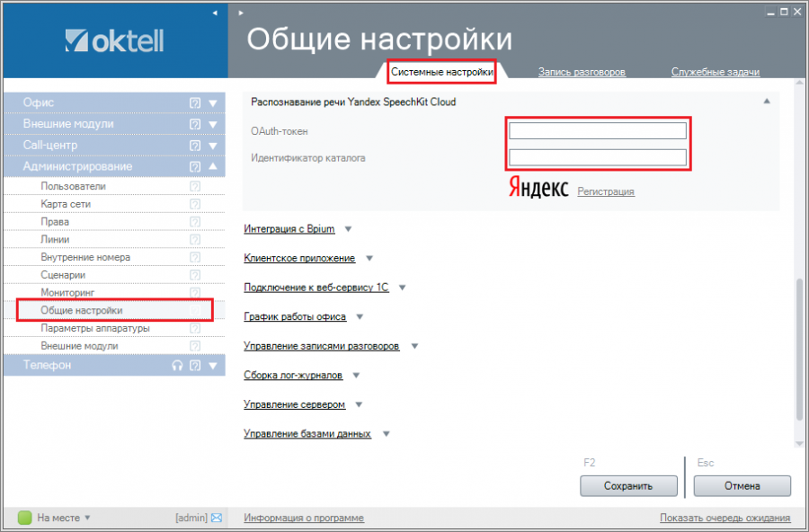The height and width of the screenshot is (532, 809).
Task: Click help icon beside Пользователи item
Action: point(195,186)
